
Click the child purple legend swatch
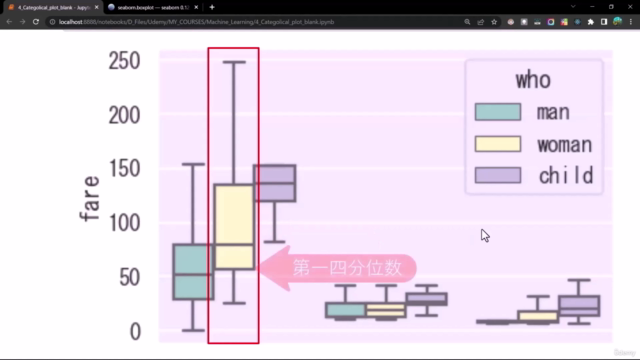(x=498, y=176)
